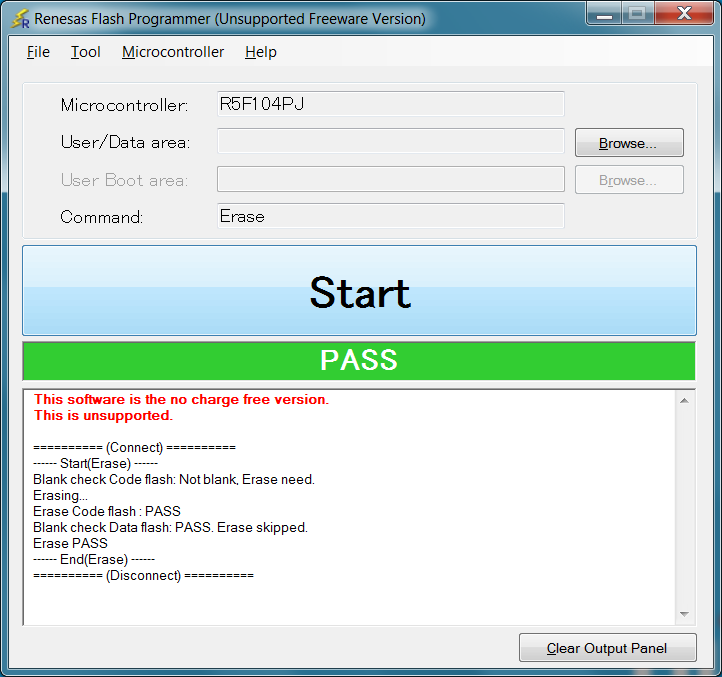Click the log line 'Erase Code flash : PASS'

click(x=107, y=511)
